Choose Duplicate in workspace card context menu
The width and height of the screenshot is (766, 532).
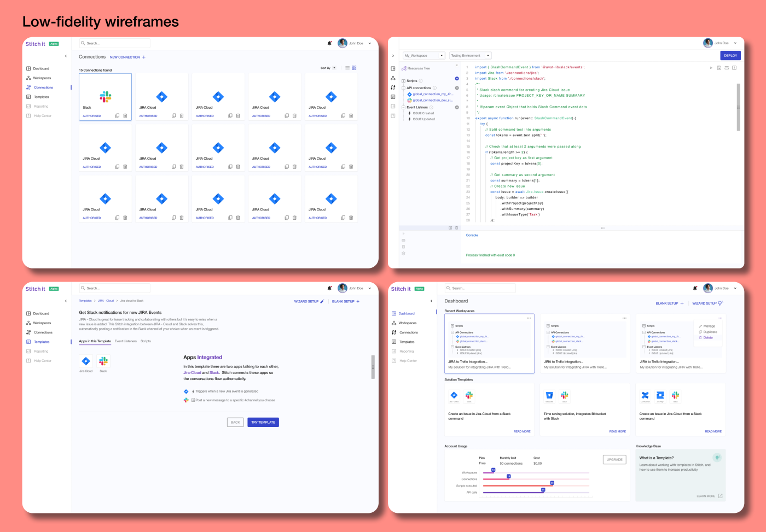point(708,332)
